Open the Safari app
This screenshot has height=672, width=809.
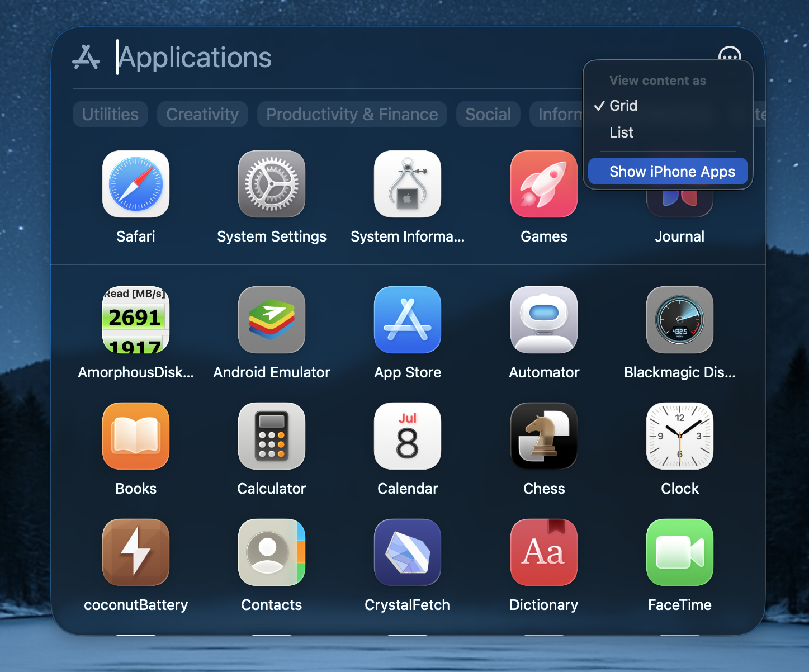135,184
